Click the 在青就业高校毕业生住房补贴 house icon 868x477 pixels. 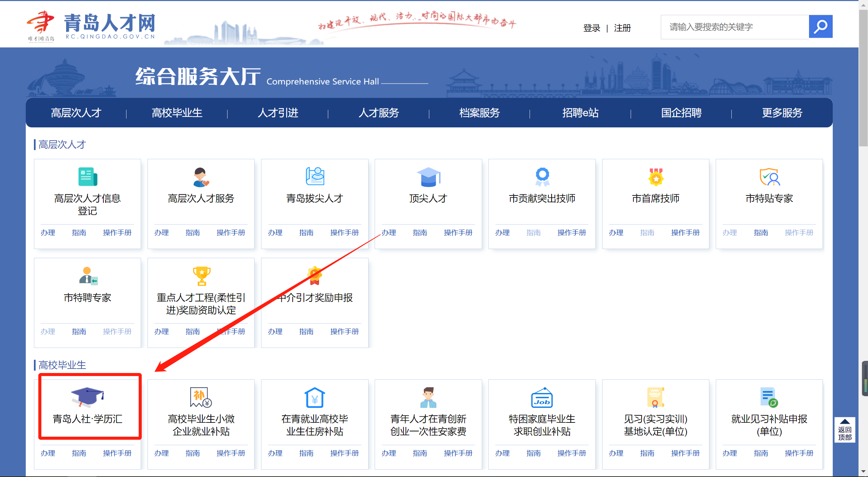[315, 397]
